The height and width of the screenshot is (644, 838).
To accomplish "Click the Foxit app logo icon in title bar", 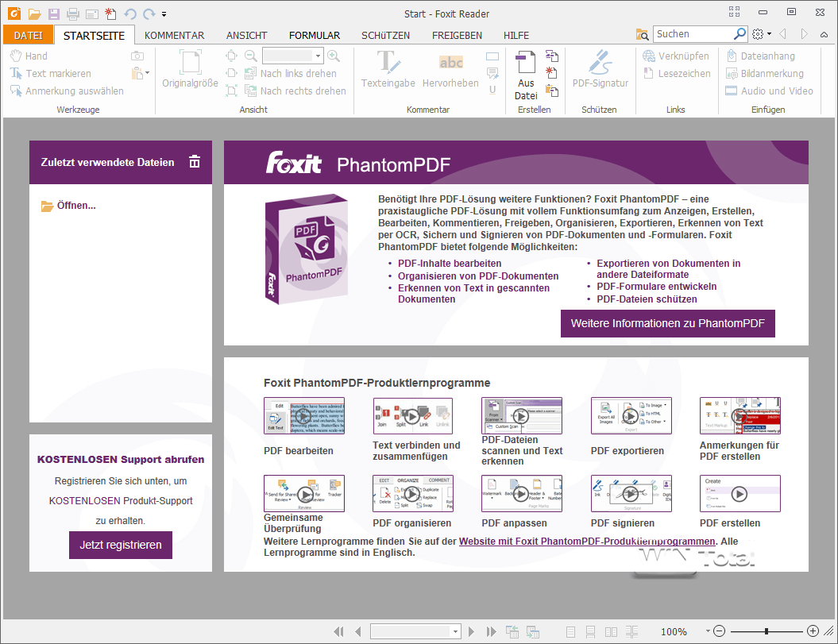I will click(13, 13).
